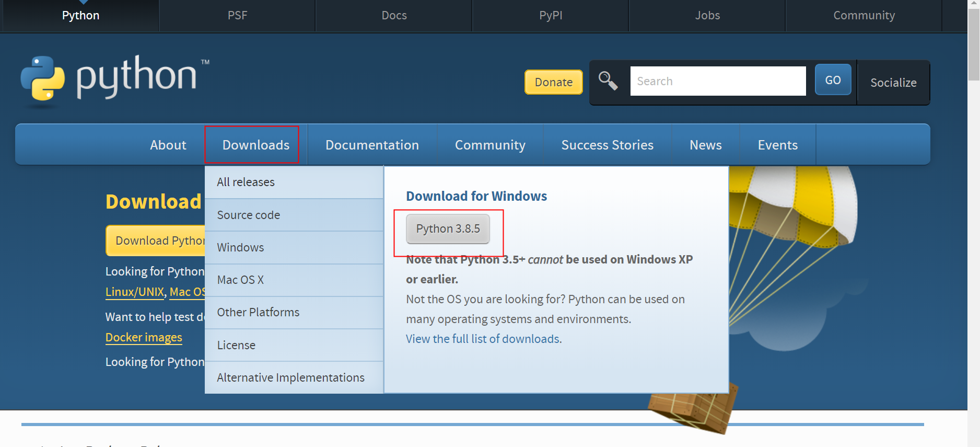Go to the PyPI top tab
Viewport: 980px width, 447px height.
(x=551, y=16)
